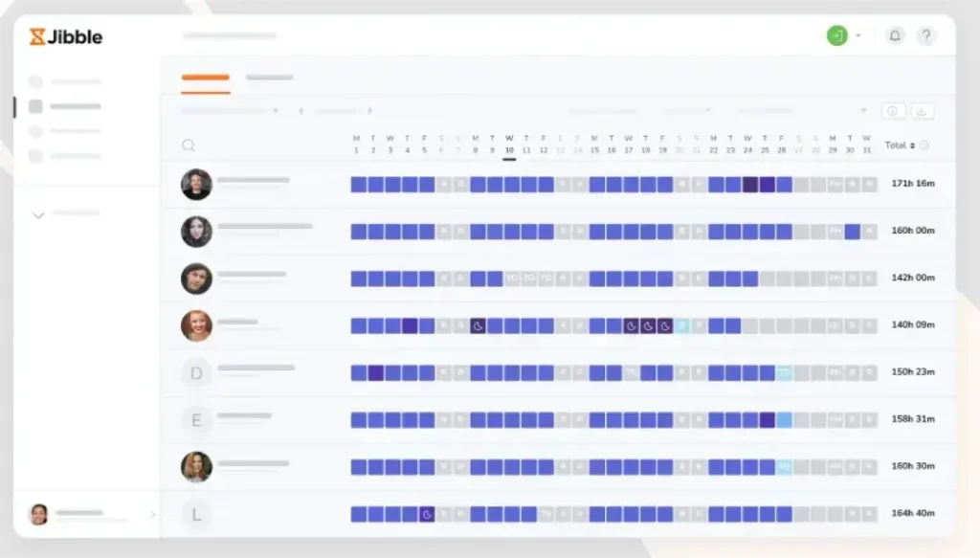Click the back arrow to view the previous period
Image resolution: width=980 pixels, height=558 pixels.
301,110
